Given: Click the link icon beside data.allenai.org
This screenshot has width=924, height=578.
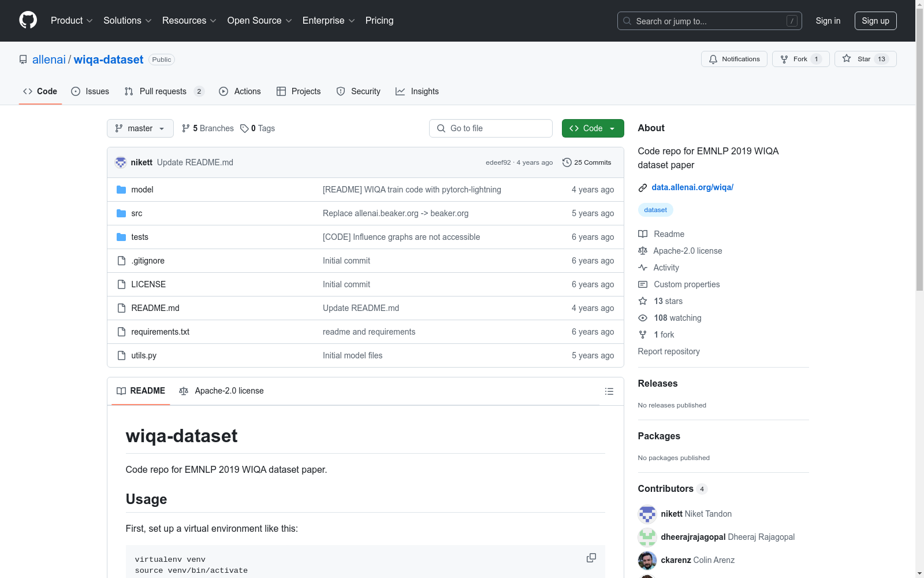Looking at the screenshot, I should pyautogui.click(x=643, y=187).
